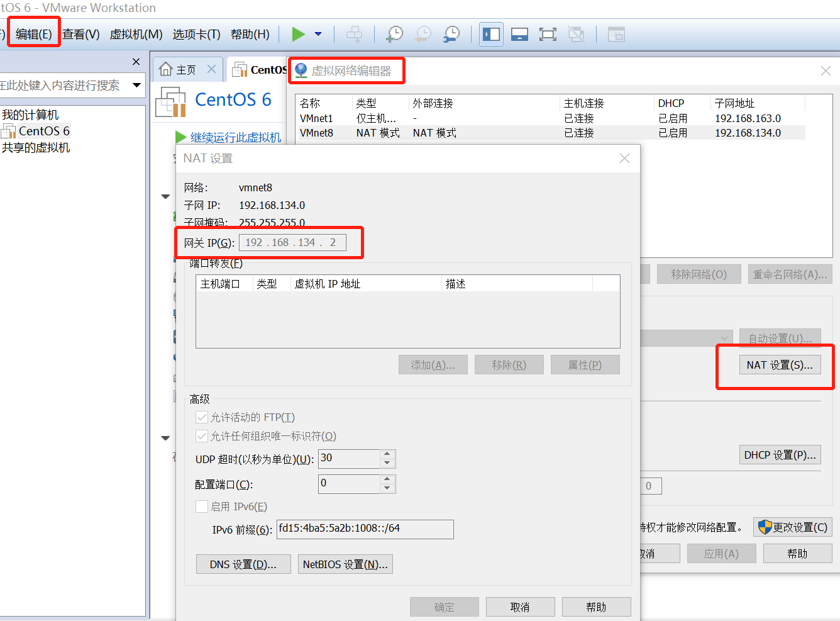Open the 虚拟机(M) menu
Viewport: 840px width, 621px height.
click(x=136, y=34)
